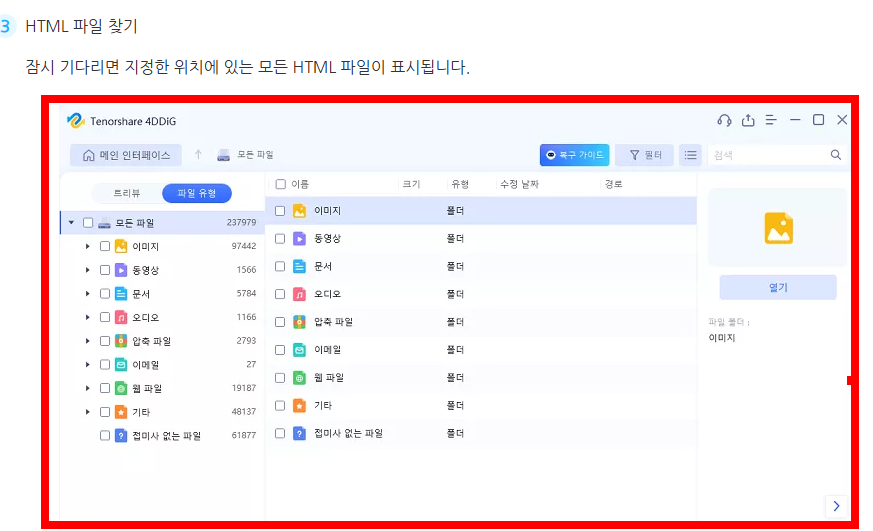Check the 이미지 row checkbox in file list
Screen dimensions: 873x531
click(x=280, y=210)
